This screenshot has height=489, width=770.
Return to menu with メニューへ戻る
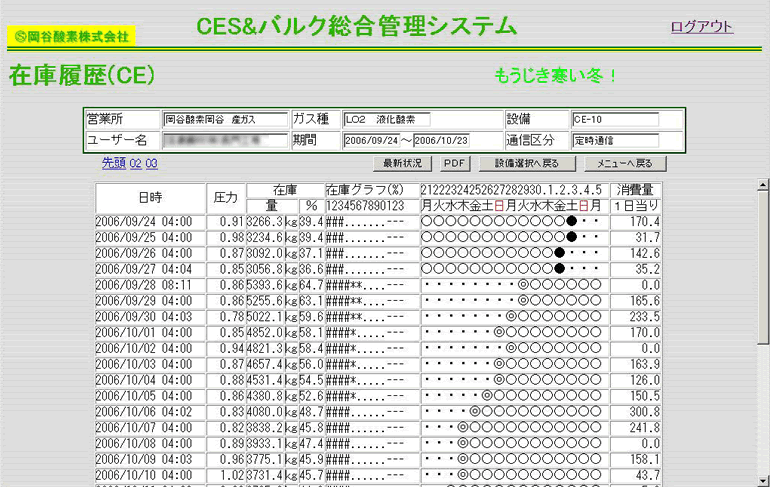click(625, 163)
